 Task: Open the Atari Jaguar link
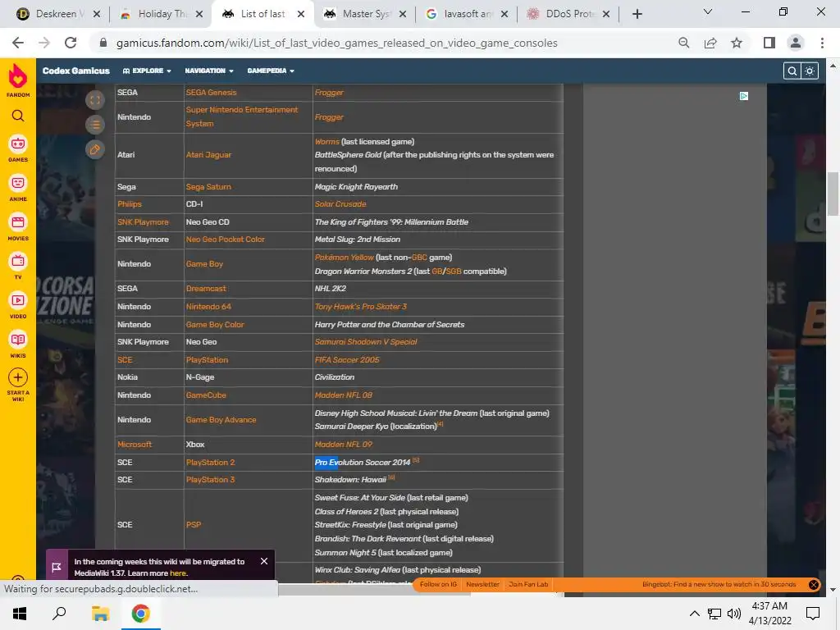(208, 155)
